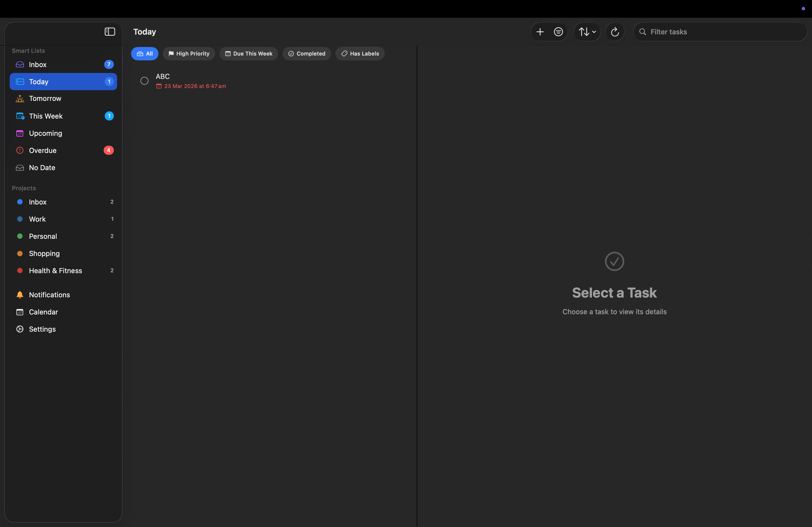The height and width of the screenshot is (527, 812).
Task: Click the purple dot in menu bar
Action: tap(803, 9)
